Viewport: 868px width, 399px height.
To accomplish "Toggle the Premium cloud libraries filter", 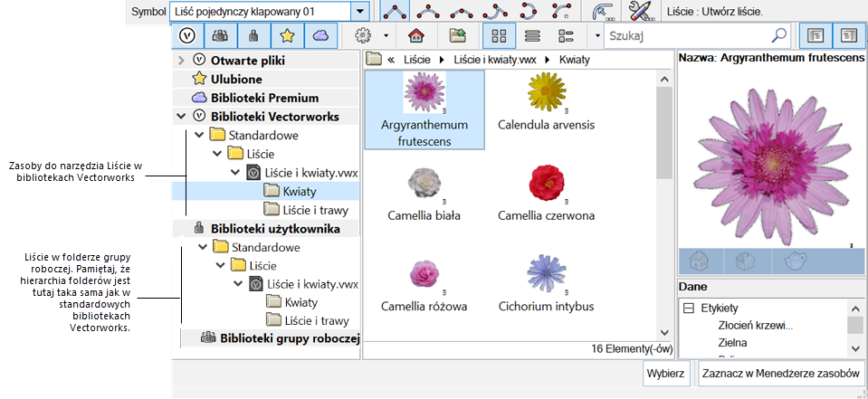I will coord(320,36).
